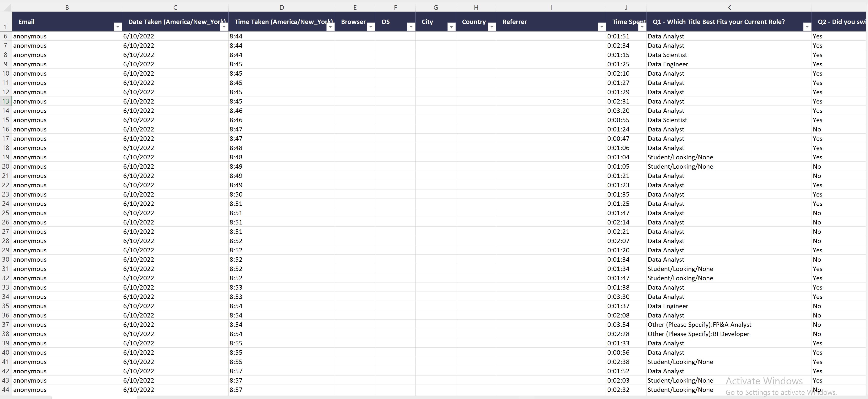This screenshot has height=399, width=868.
Task: Expand the Browser column filter arrow
Action: click(x=371, y=27)
